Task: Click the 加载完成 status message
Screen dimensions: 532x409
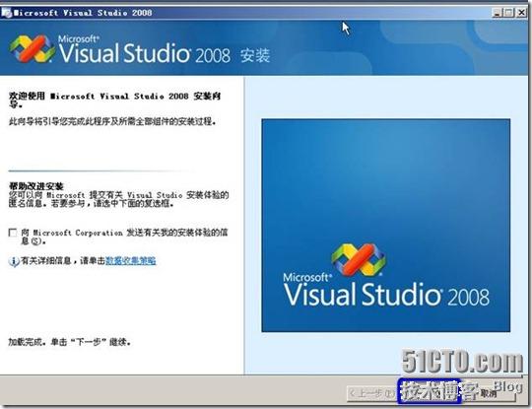Action: [70, 342]
